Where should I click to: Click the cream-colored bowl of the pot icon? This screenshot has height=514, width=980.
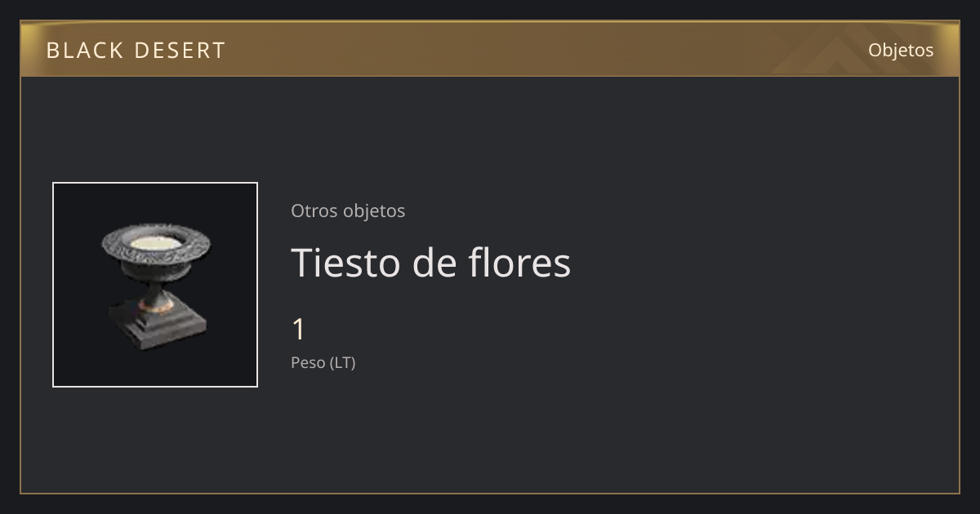pos(155,242)
